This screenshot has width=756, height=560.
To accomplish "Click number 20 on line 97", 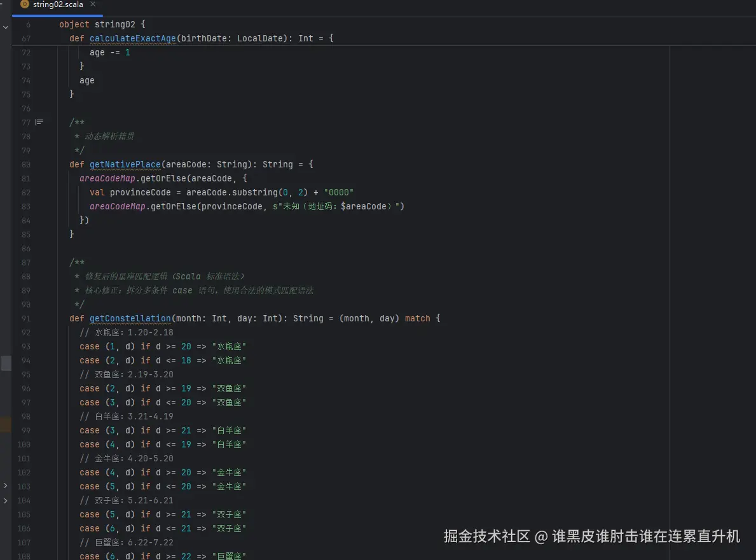I will tap(186, 402).
